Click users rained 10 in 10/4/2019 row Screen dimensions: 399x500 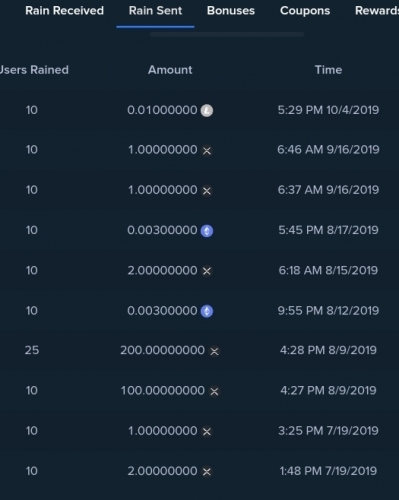click(32, 110)
